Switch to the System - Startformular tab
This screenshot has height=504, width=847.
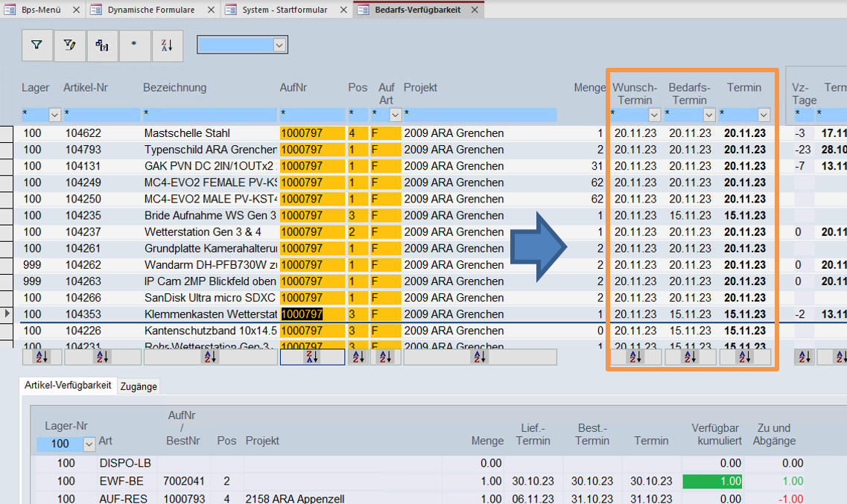[285, 10]
